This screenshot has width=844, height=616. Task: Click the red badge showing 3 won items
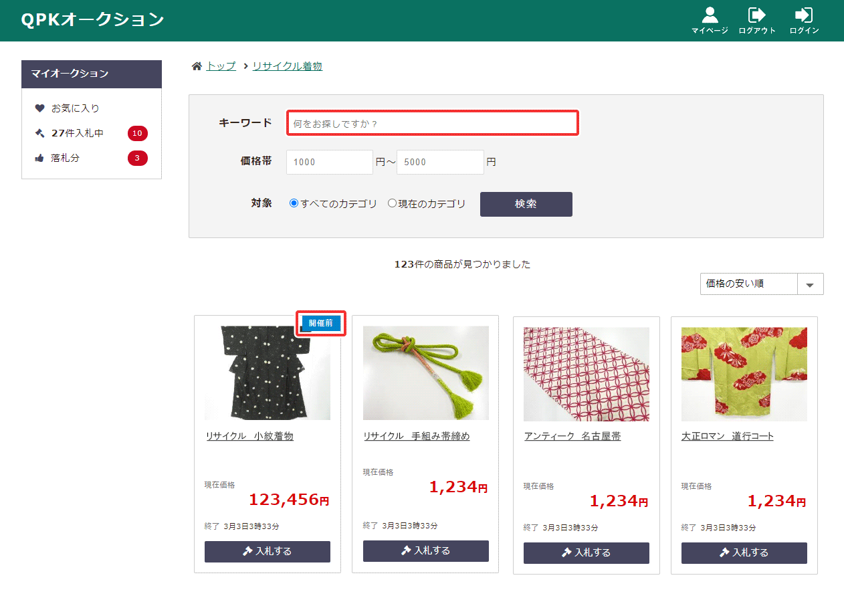coord(137,158)
